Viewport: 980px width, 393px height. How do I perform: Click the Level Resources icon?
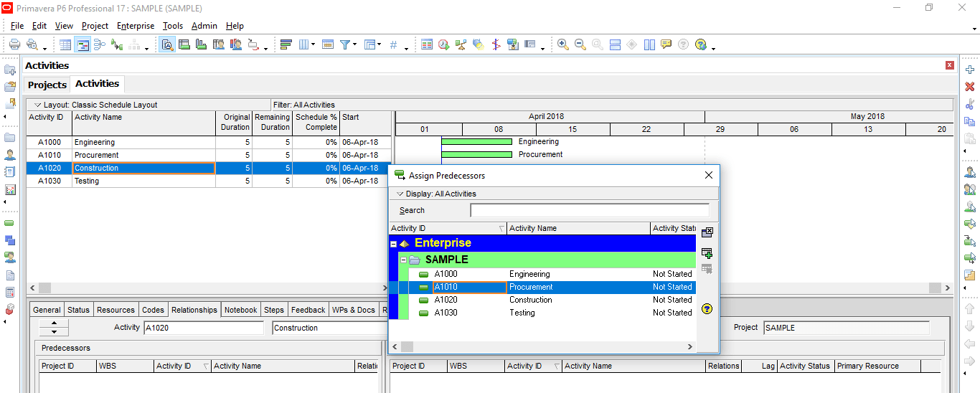[x=461, y=44]
